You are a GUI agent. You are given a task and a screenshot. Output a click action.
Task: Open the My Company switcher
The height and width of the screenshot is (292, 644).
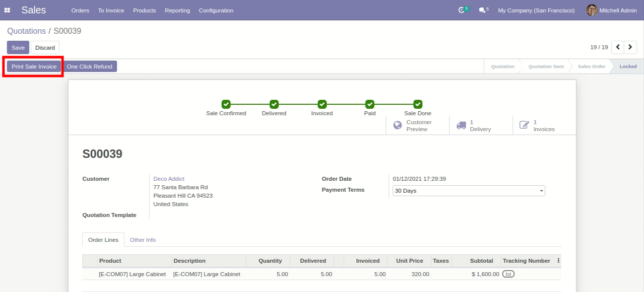(536, 10)
